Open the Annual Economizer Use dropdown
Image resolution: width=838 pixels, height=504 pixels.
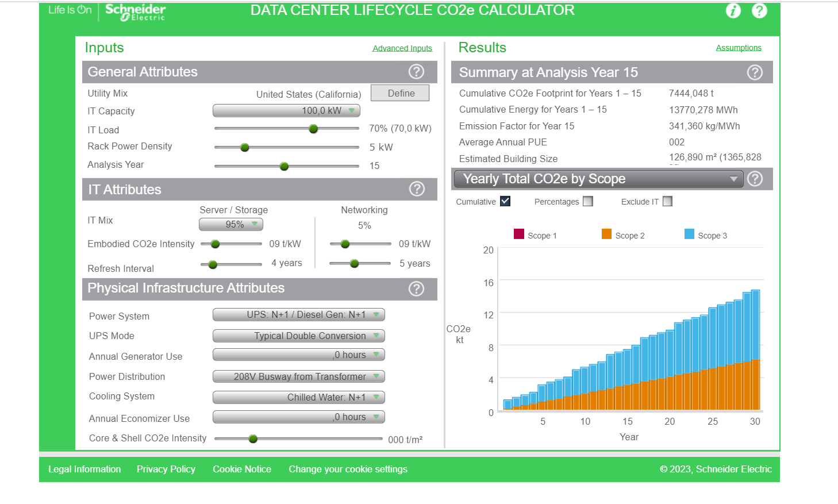click(x=299, y=417)
